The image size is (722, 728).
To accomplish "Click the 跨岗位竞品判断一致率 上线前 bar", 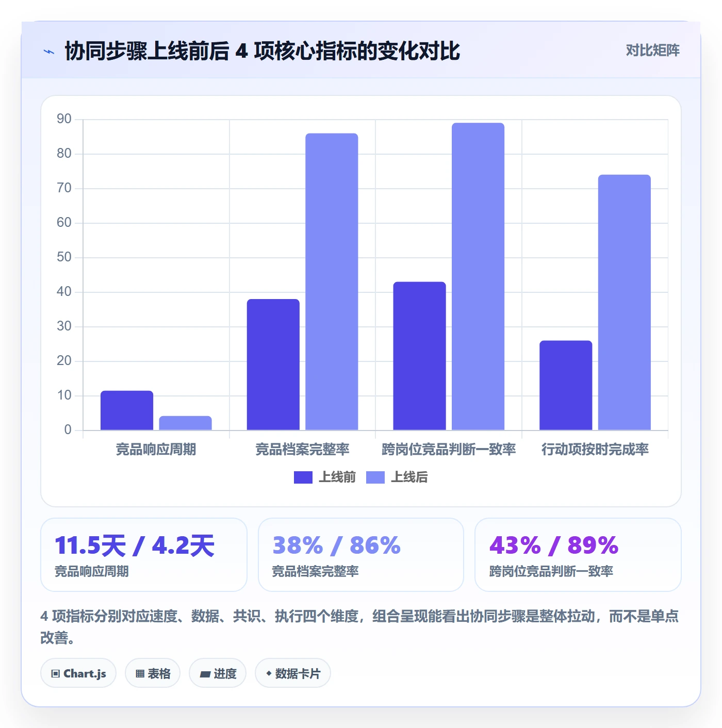I will click(x=419, y=356).
